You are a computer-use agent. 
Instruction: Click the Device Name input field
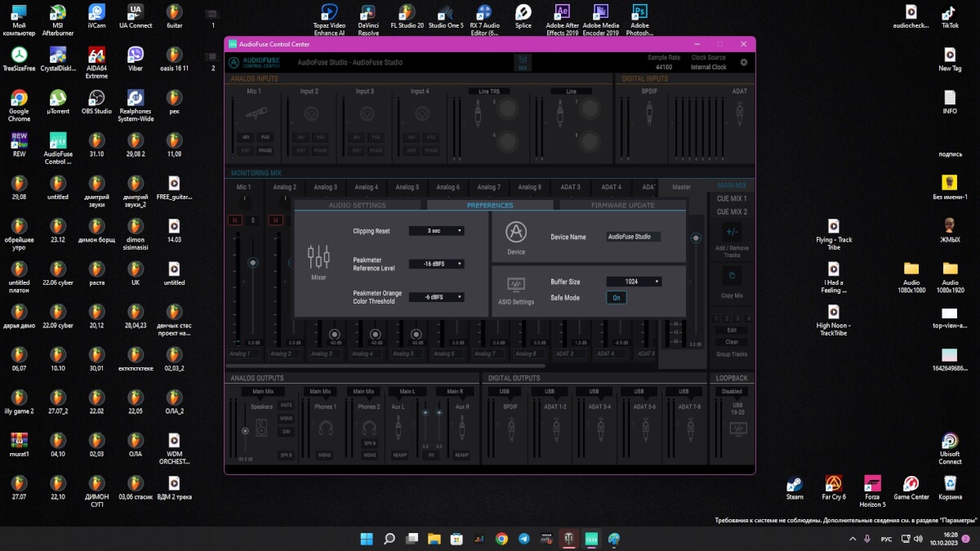click(x=634, y=237)
